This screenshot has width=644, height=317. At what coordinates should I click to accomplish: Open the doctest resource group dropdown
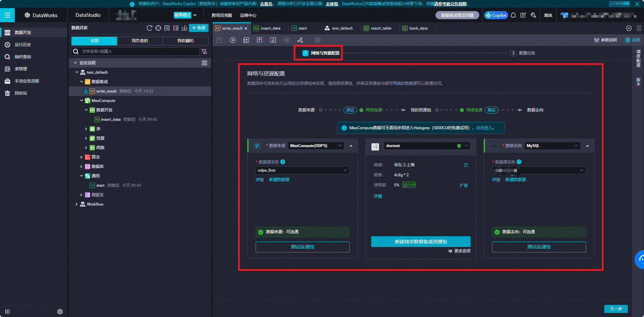click(x=427, y=146)
